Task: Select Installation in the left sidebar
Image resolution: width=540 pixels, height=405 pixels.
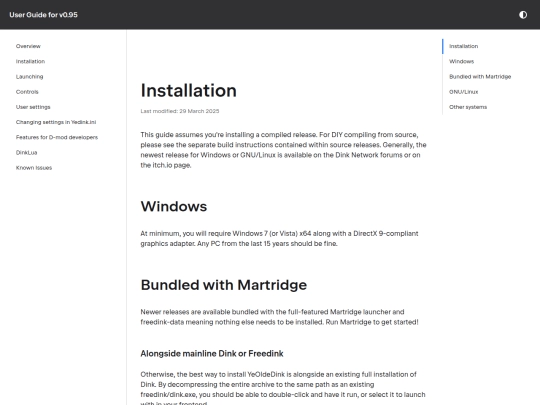Action: pos(30,61)
